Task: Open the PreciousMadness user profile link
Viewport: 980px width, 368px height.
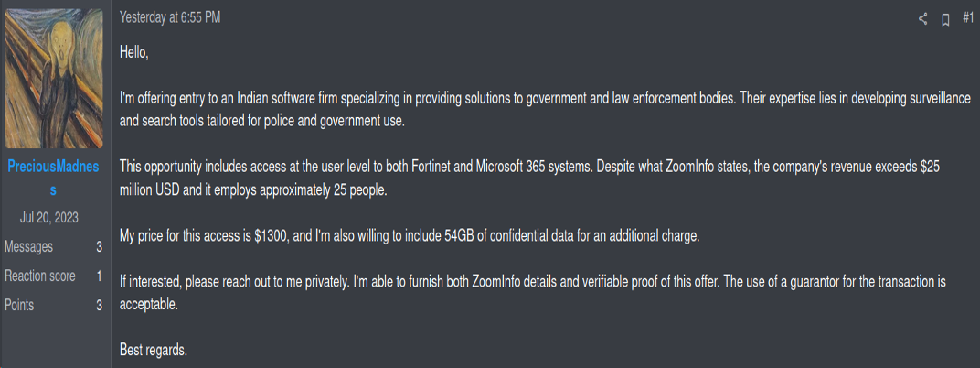Action: tap(53, 178)
